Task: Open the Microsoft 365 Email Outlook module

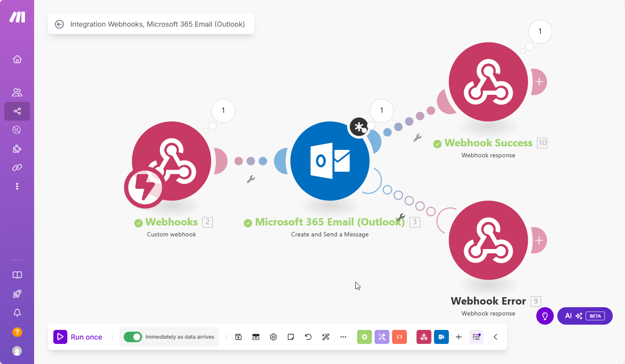Action: tap(330, 161)
